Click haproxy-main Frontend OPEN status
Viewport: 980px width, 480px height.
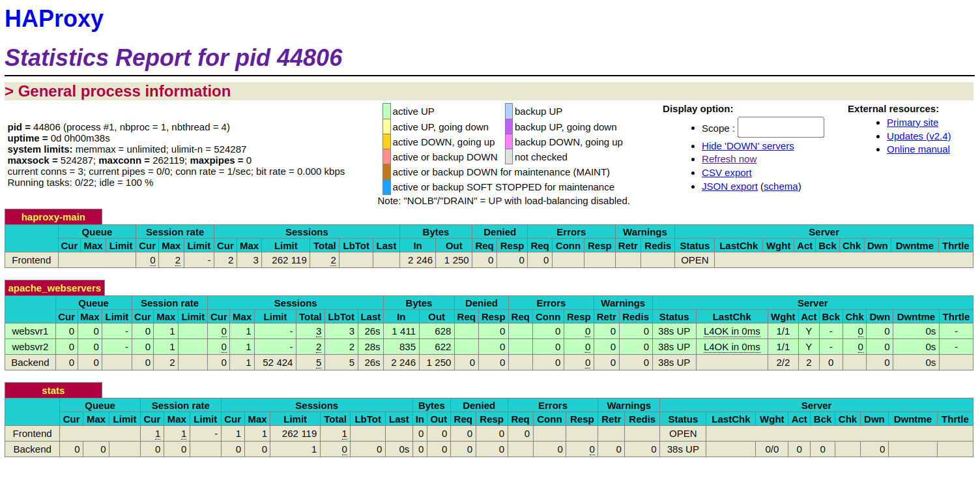695,260
